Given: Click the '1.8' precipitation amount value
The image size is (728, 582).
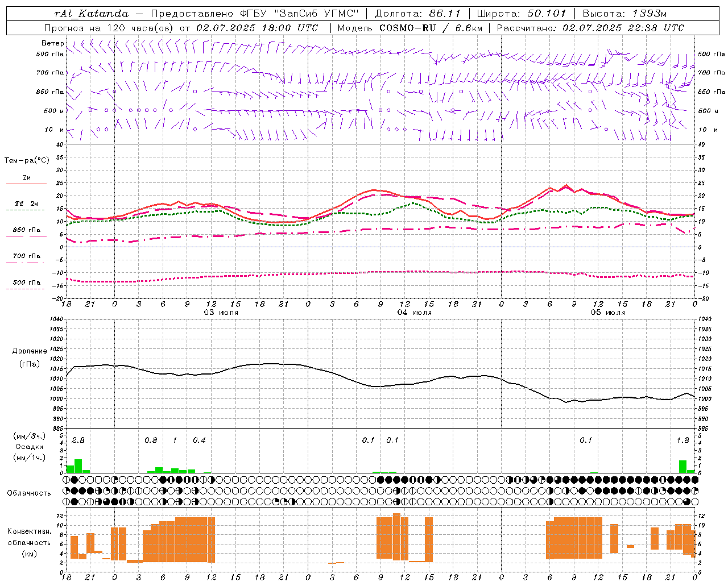Looking at the screenshot, I should (x=682, y=440).
